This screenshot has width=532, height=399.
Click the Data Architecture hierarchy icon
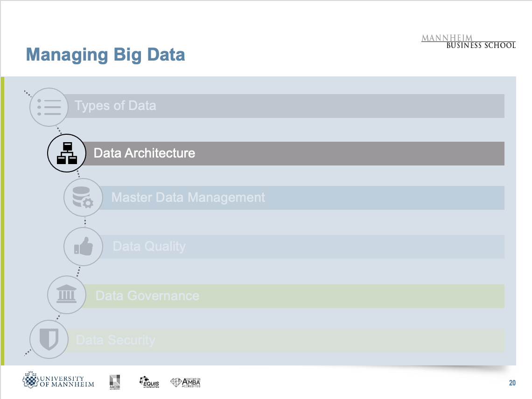pos(67,153)
